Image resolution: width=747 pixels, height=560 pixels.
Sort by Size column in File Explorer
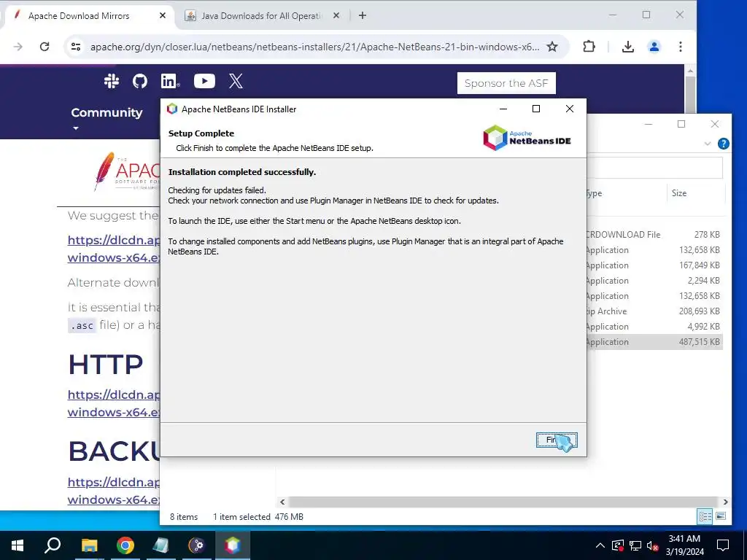pyautogui.click(x=679, y=192)
